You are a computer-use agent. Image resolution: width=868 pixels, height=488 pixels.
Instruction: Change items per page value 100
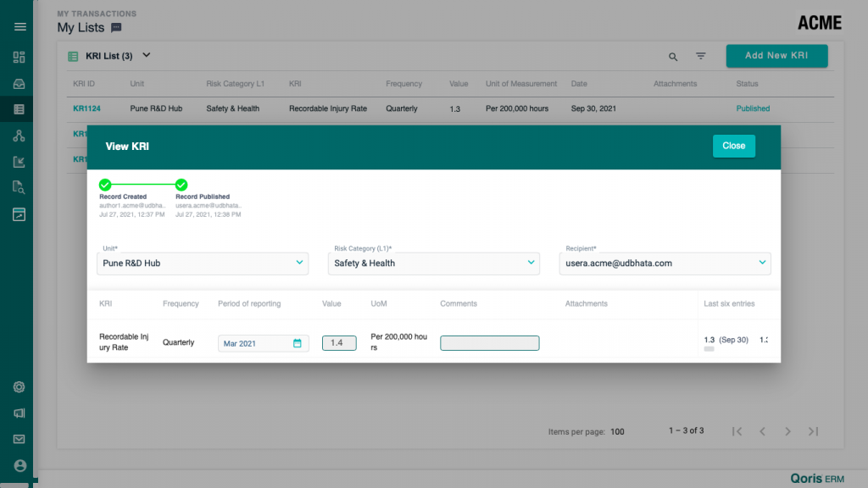[617, 432]
